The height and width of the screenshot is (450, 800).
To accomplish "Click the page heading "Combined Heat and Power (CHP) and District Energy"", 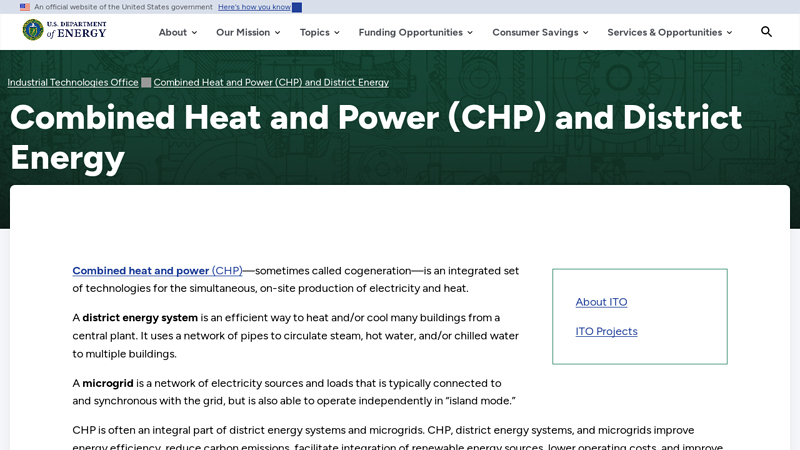I will (376, 137).
